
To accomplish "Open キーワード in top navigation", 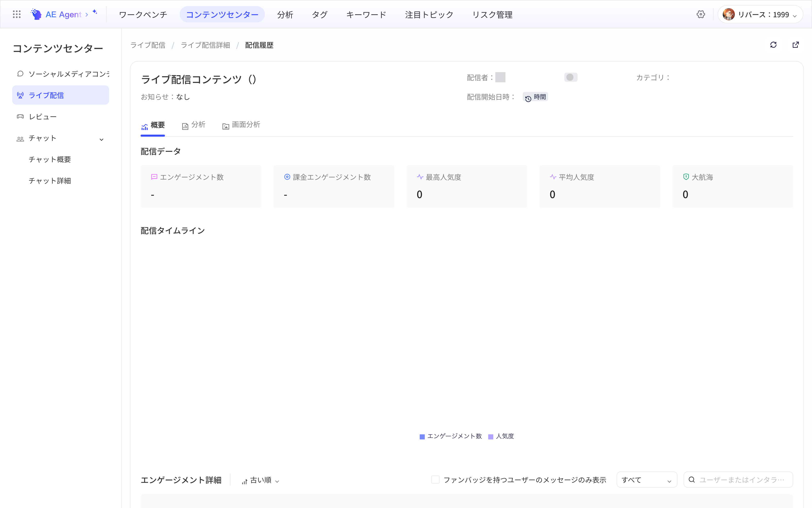I will [366, 14].
